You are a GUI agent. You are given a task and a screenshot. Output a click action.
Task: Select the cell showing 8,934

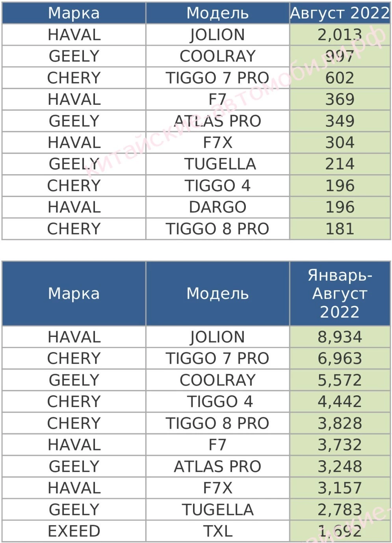click(x=340, y=337)
